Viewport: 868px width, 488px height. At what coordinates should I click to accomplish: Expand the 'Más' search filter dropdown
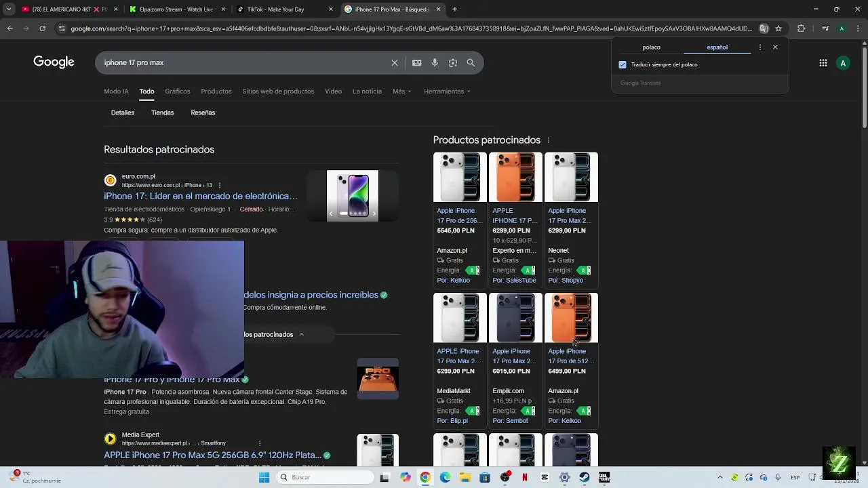[401, 91]
